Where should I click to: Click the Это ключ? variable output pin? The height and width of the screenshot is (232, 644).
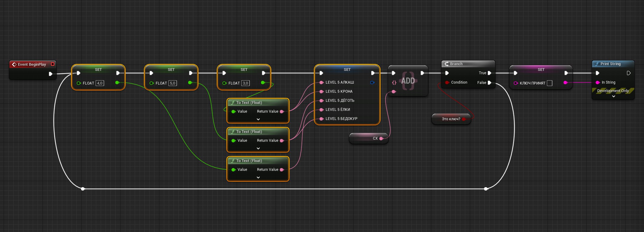click(463, 119)
